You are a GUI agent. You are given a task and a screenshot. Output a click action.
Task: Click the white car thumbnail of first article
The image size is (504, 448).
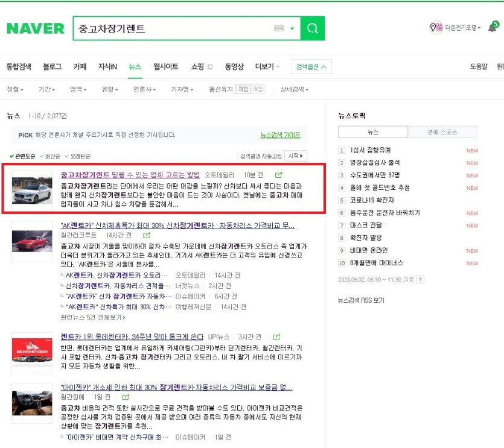pos(32,190)
